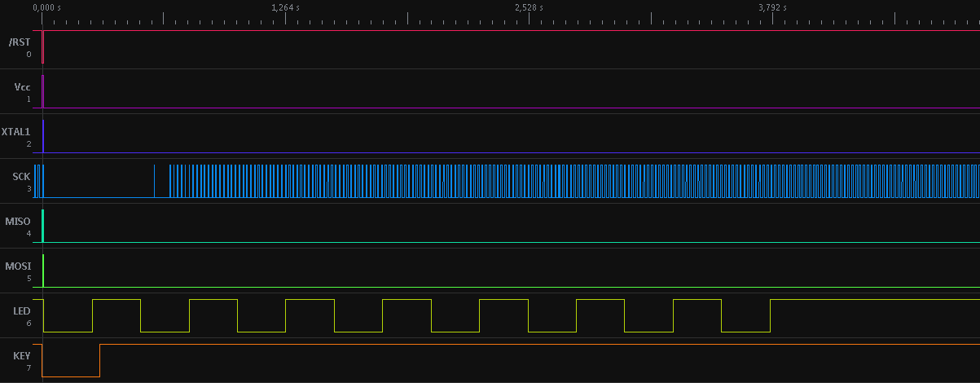Click the isolated single SCK pulse
The image size is (980, 383).
[x=154, y=181]
